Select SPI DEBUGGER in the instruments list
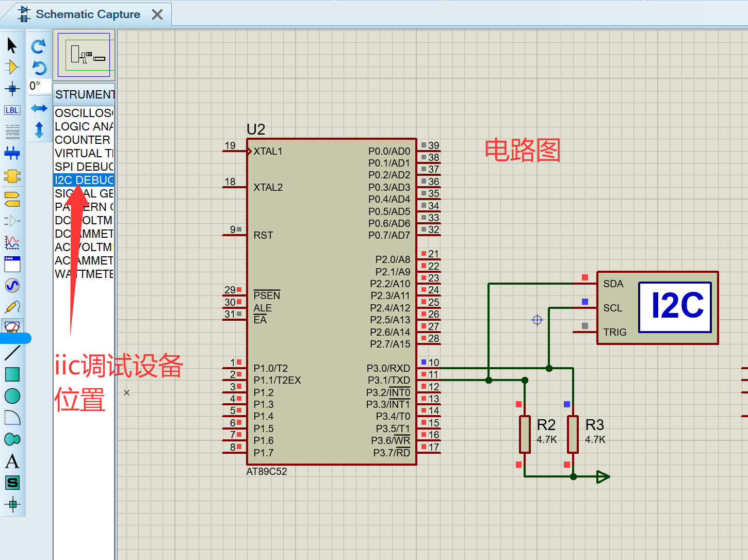This screenshot has height=560, width=748. coord(84,167)
